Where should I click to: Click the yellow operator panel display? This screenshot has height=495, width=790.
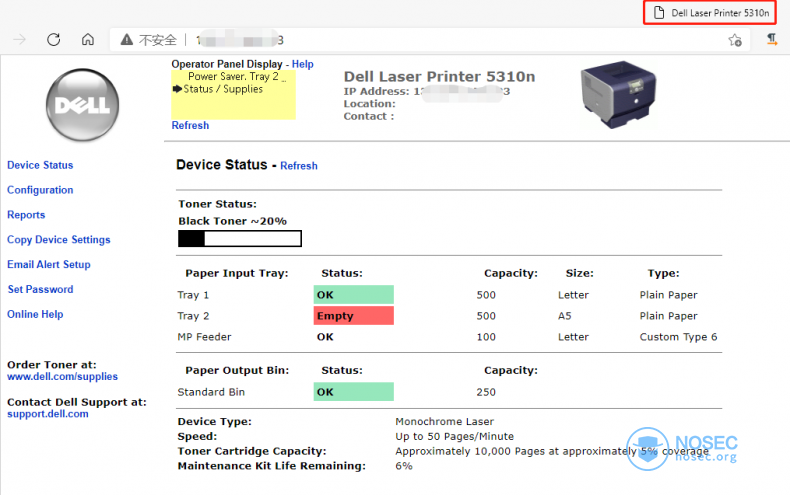point(233,95)
